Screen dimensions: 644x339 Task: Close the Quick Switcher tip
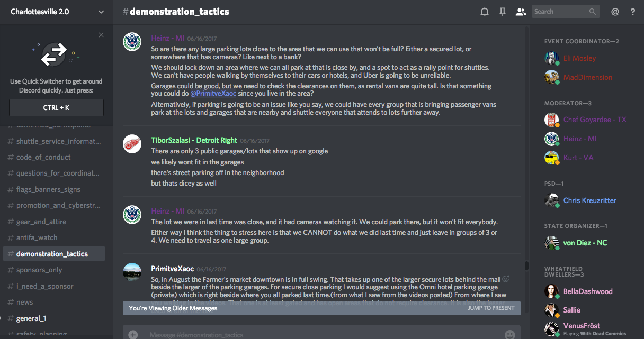pyautogui.click(x=101, y=35)
